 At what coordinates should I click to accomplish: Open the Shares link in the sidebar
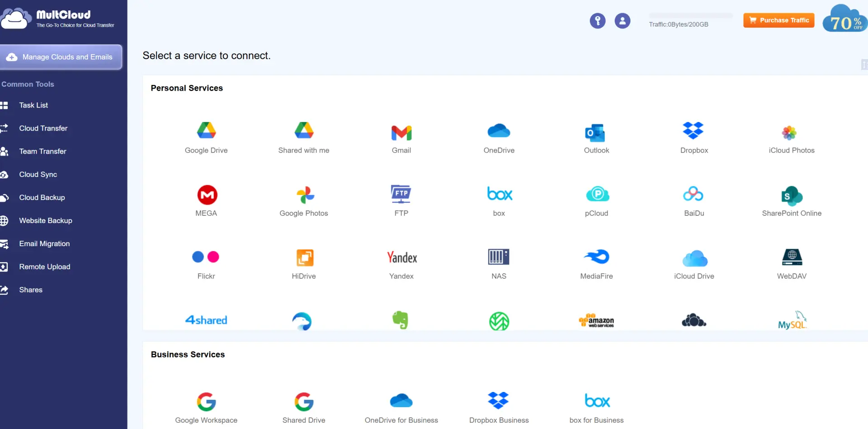pos(31,290)
